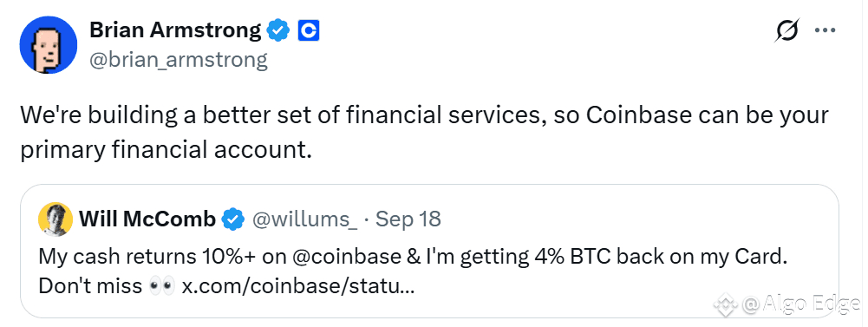Click the @Algo Edge watermark text
The image size is (868, 327).
[x=800, y=304]
